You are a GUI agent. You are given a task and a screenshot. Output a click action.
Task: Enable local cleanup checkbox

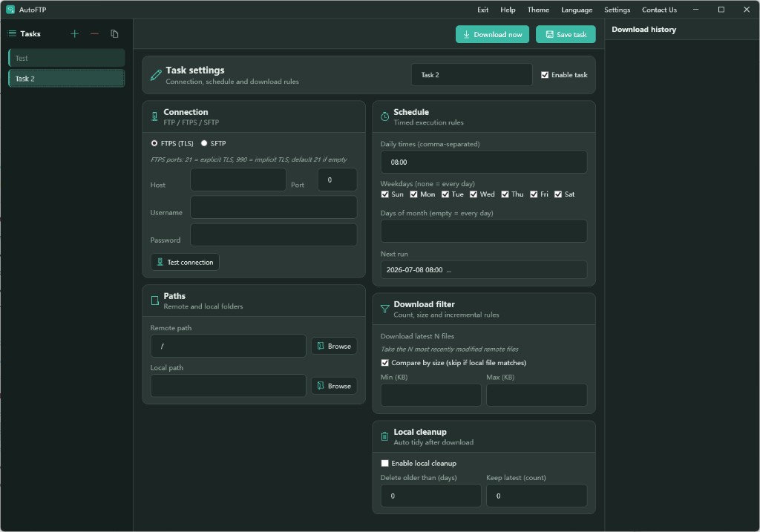click(385, 463)
